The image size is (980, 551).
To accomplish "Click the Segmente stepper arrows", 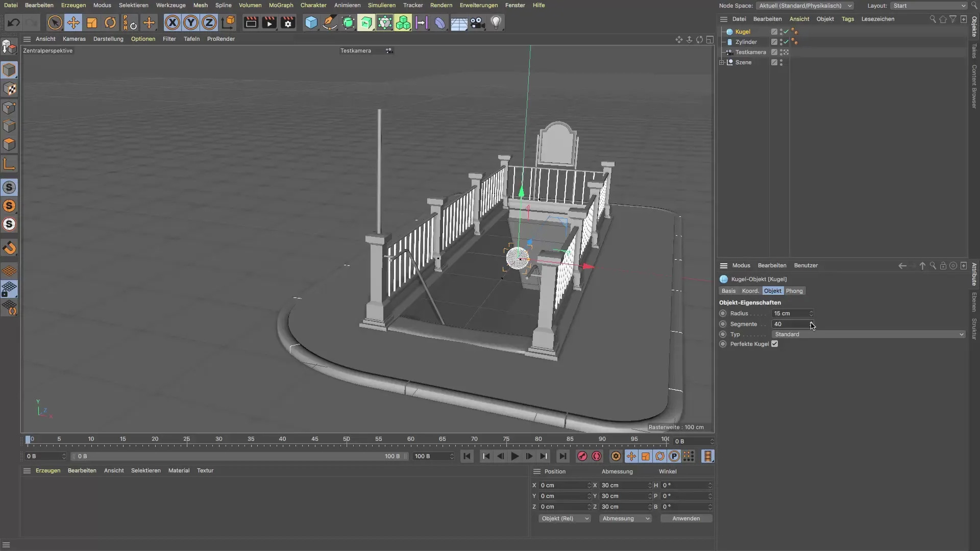I will (x=811, y=324).
